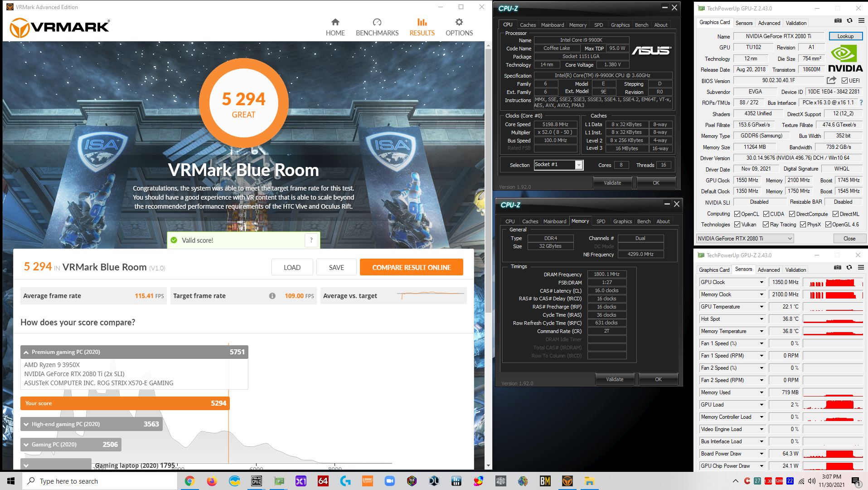868x490 pixels.
Task: Click the SAVE button in VRMark
Action: point(336,267)
